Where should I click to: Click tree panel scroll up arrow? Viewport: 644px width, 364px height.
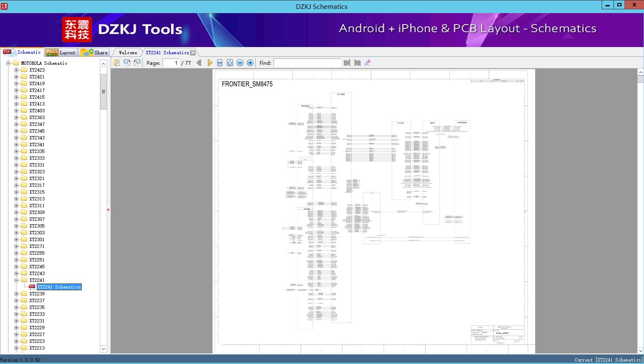(103, 64)
